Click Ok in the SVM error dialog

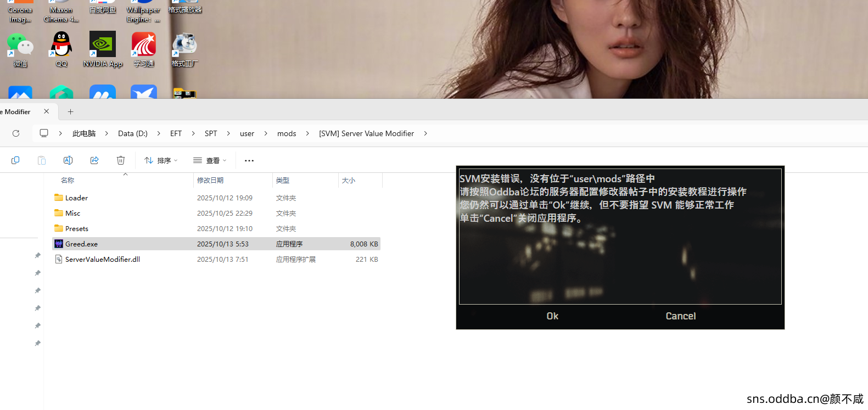pyautogui.click(x=552, y=316)
